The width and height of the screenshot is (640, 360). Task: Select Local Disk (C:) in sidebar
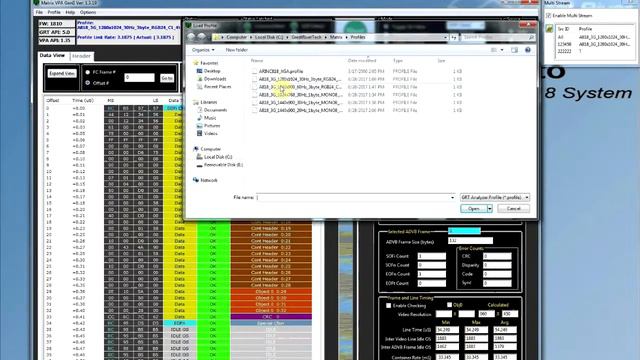[218, 157]
